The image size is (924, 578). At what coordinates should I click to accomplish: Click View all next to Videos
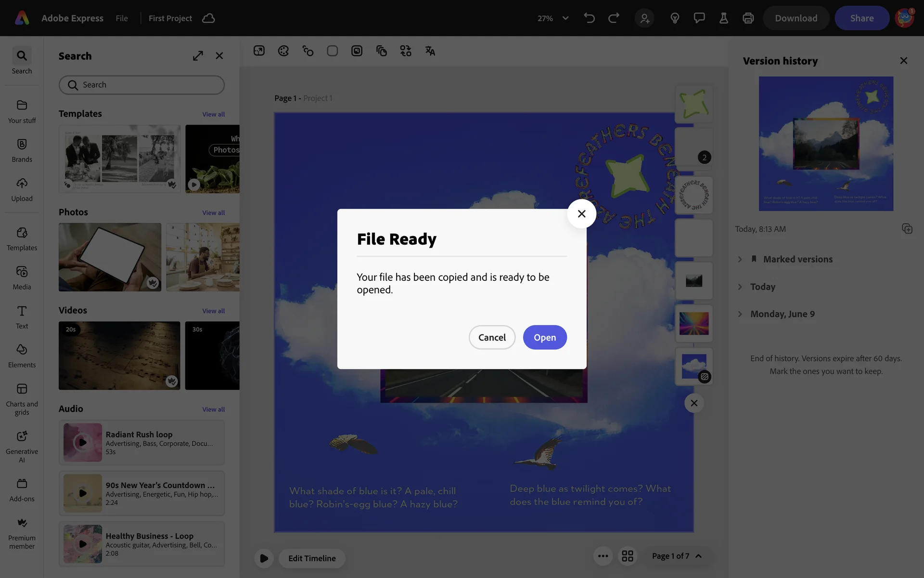[x=213, y=311]
